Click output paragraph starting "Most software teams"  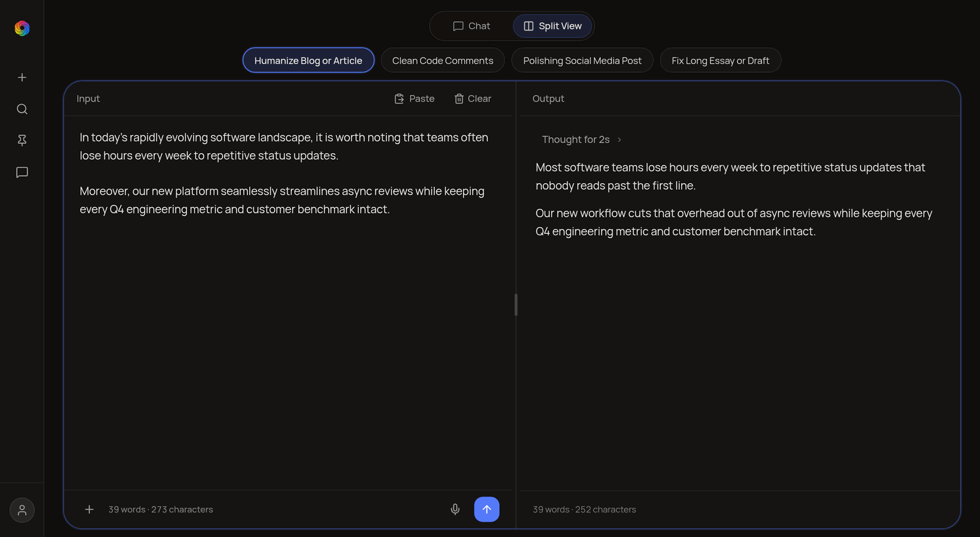pos(731,176)
